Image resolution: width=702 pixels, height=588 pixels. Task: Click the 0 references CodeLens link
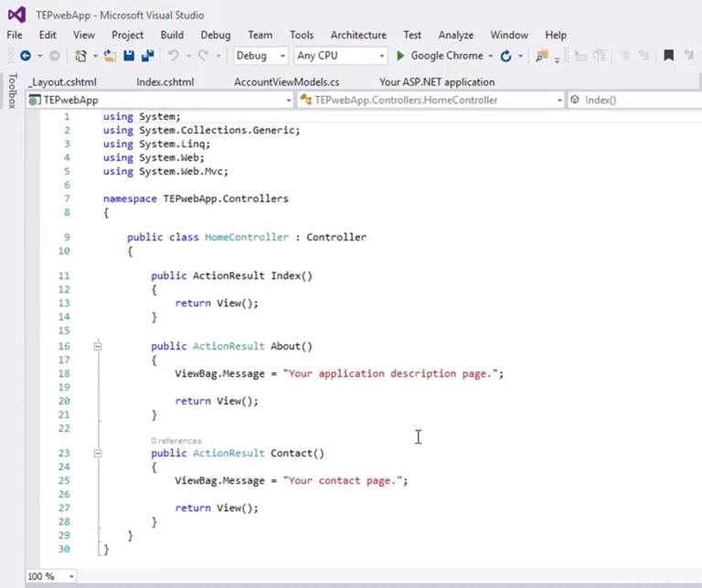[175, 441]
